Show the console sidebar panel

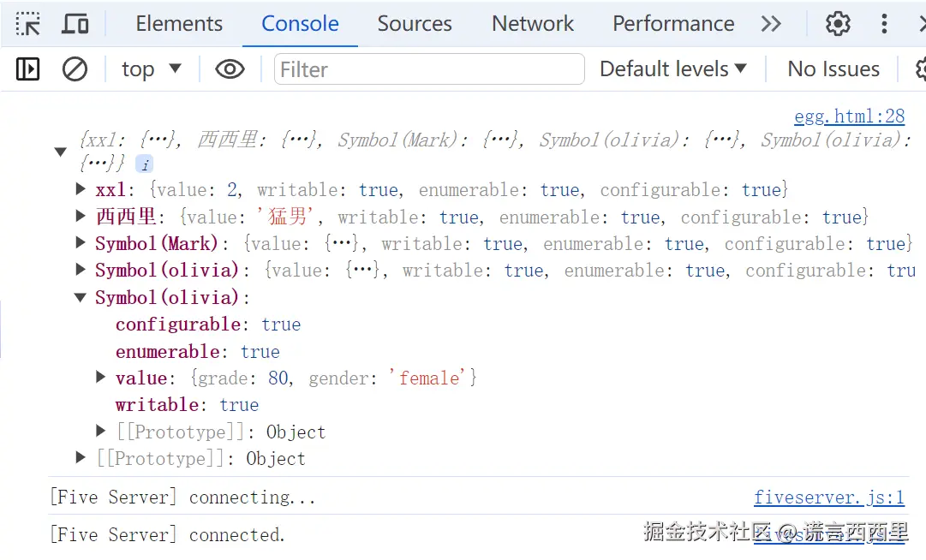point(28,69)
